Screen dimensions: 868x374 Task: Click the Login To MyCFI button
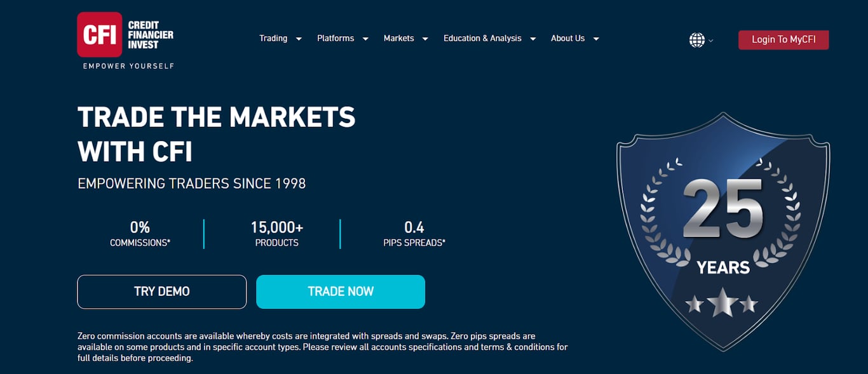coord(783,39)
